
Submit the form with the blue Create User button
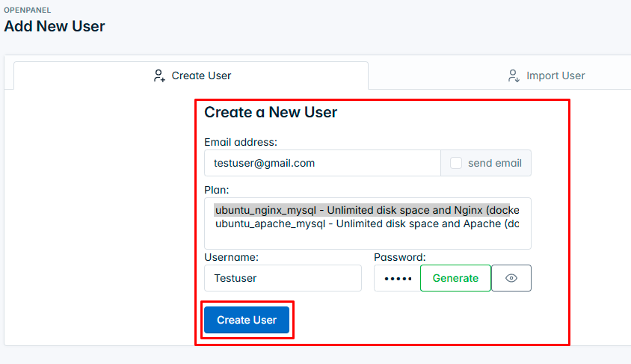click(247, 320)
